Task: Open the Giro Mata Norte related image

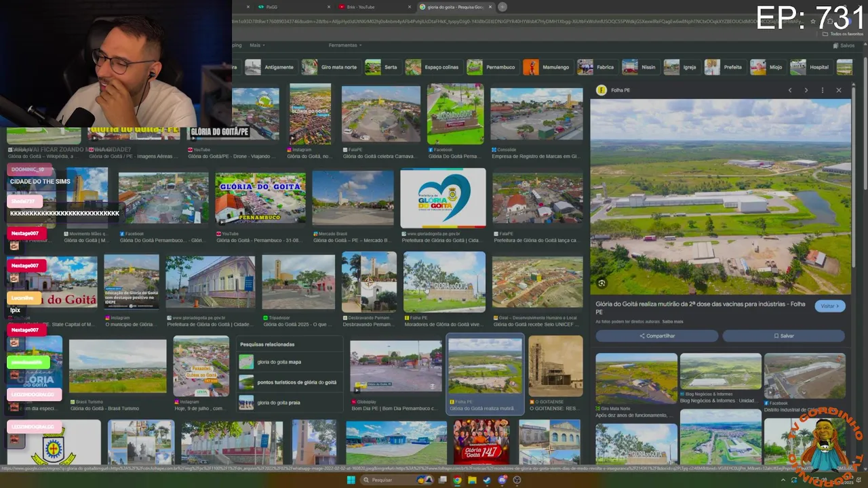Action: (636, 379)
